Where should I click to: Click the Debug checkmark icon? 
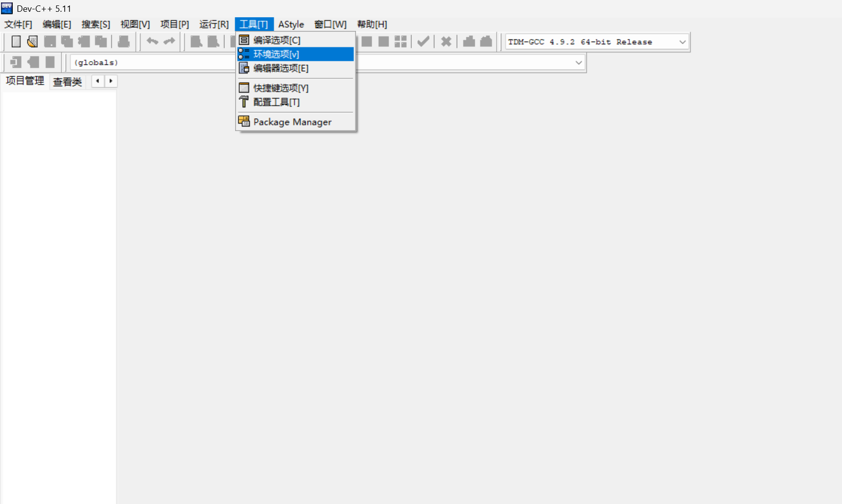[423, 42]
